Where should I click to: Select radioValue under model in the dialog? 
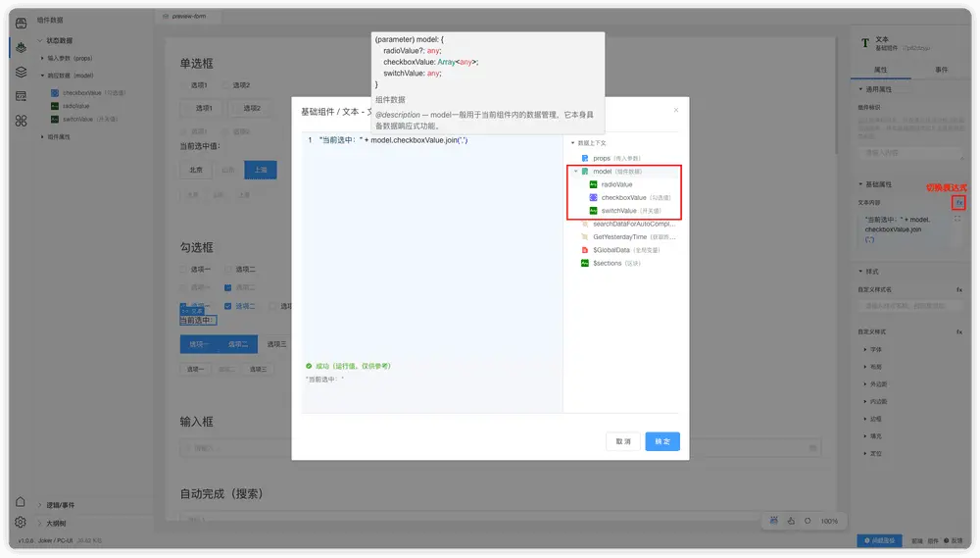pyautogui.click(x=616, y=184)
